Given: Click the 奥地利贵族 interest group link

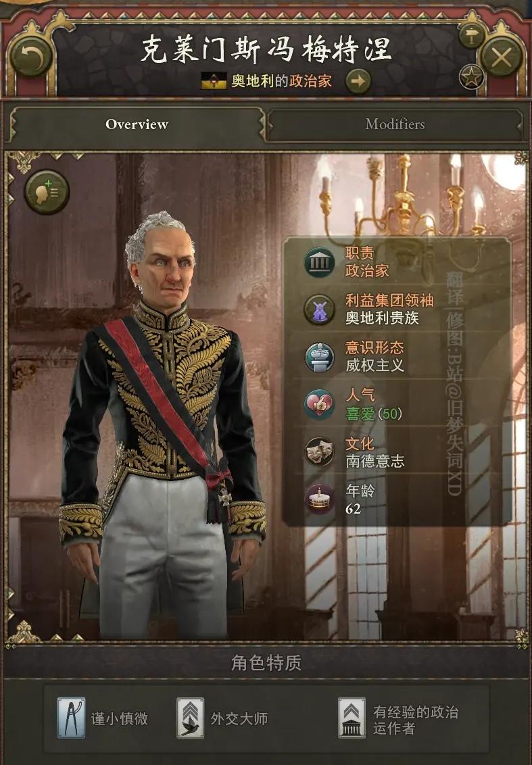Looking at the screenshot, I should click(382, 318).
